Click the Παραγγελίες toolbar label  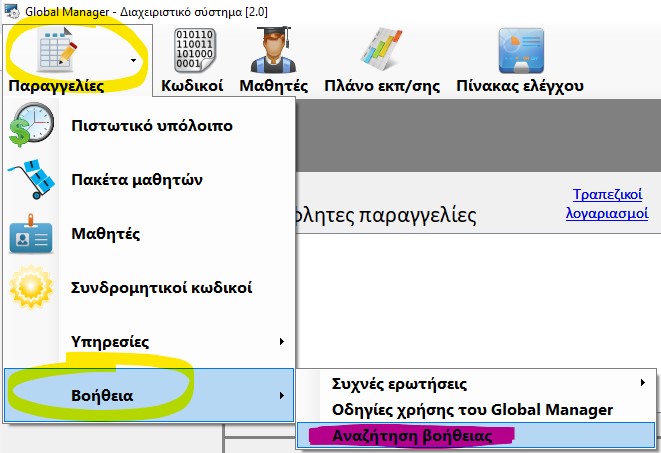[x=56, y=86]
